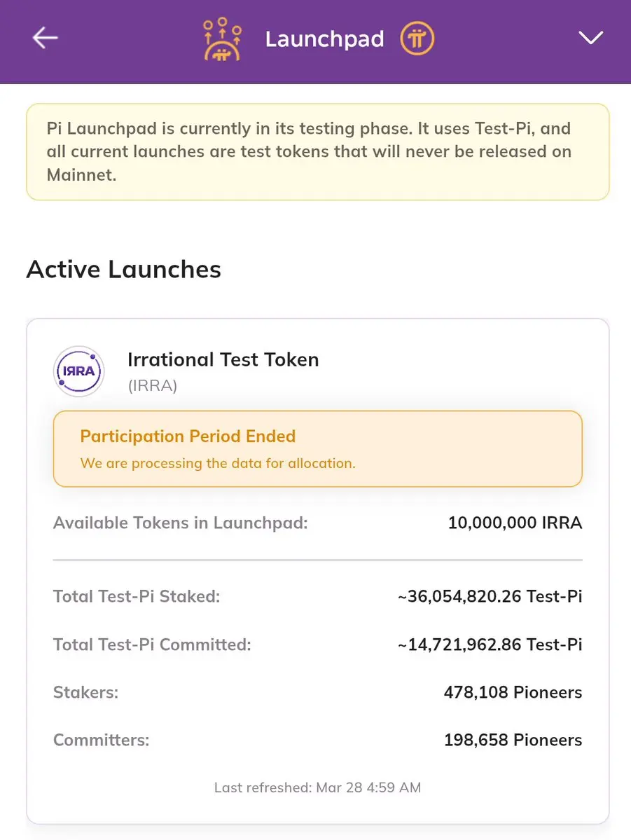This screenshot has height=840, width=631.
Task: Select the ~36,054,820.26 Test-Pi staked value
Action: click(x=490, y=597)
